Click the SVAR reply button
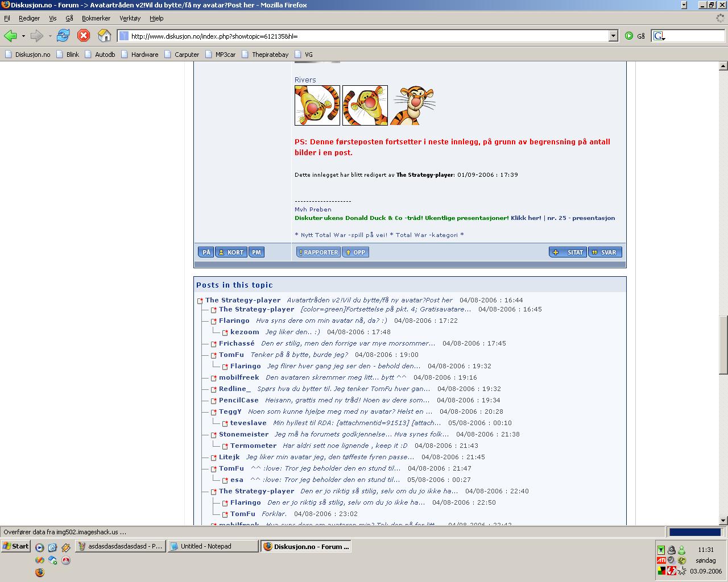 (605, 252)
